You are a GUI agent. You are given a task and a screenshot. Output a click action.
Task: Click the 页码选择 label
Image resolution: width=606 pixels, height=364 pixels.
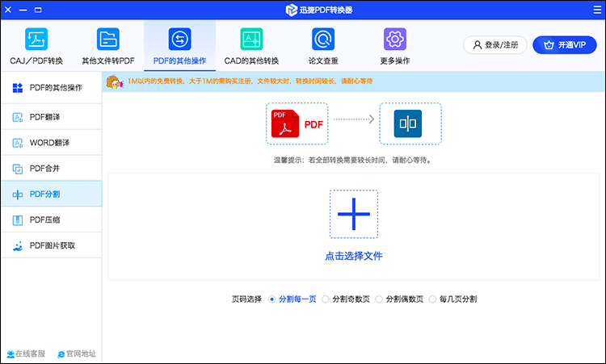click(x=246, y=299)
